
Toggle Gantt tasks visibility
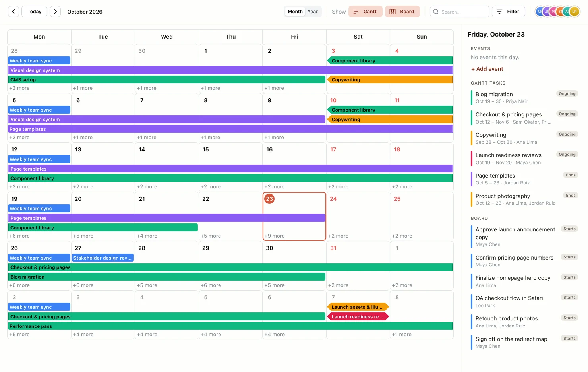(366, 12)
